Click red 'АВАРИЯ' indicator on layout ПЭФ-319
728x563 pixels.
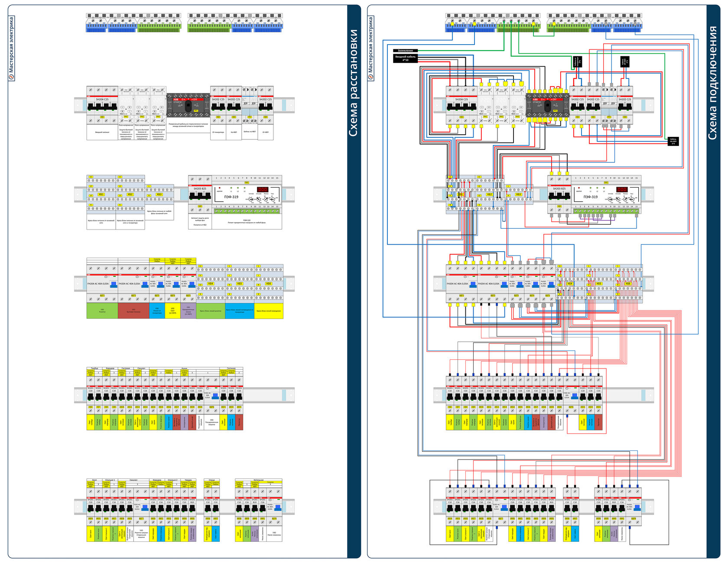(219, 188)
